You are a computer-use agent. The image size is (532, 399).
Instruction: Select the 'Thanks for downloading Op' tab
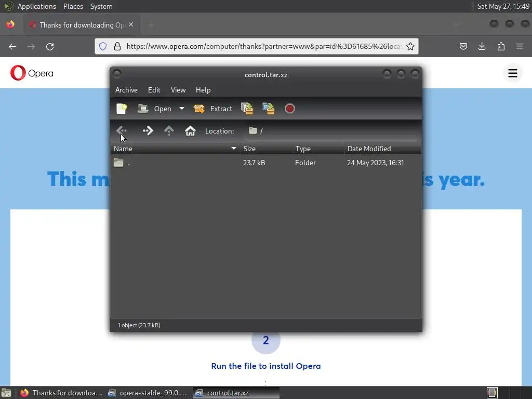[x=82, y=25]
